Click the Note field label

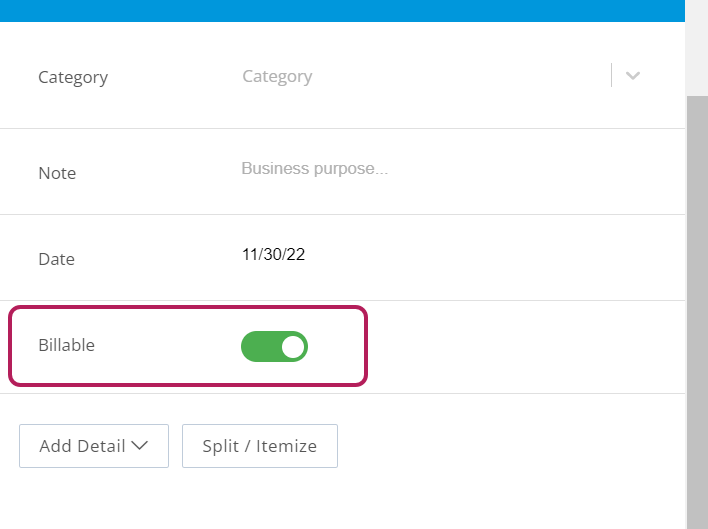coord(57,173)
